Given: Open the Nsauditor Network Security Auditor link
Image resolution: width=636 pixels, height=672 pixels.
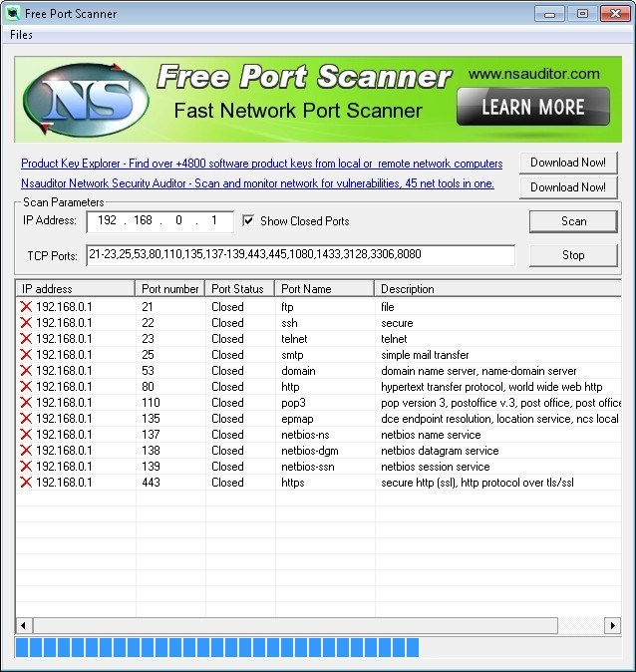Looking at the screenshot, I should point(257,183).
